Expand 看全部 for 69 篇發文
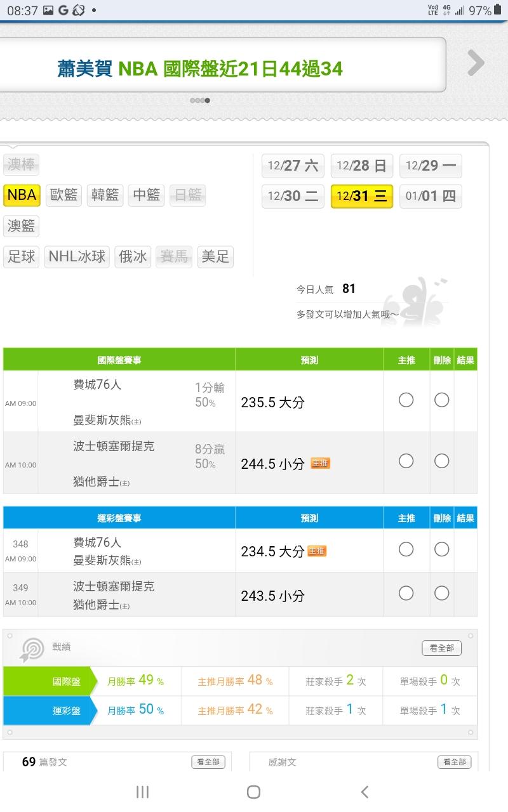Viewport: 508px width, 812px height. coord(208,762)
